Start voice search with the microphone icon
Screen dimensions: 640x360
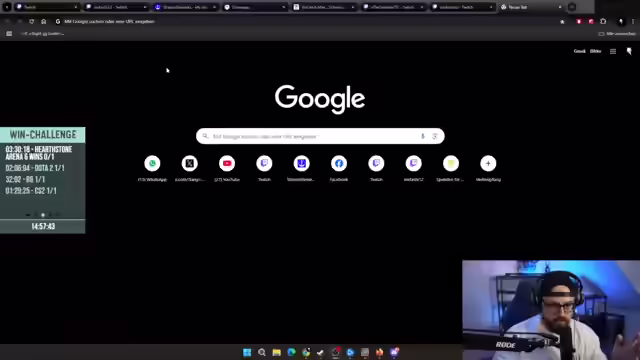tap(423, 136)
